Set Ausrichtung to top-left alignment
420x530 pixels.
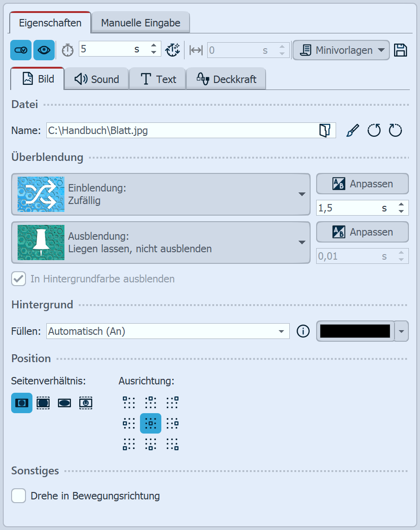pos(128,402)
